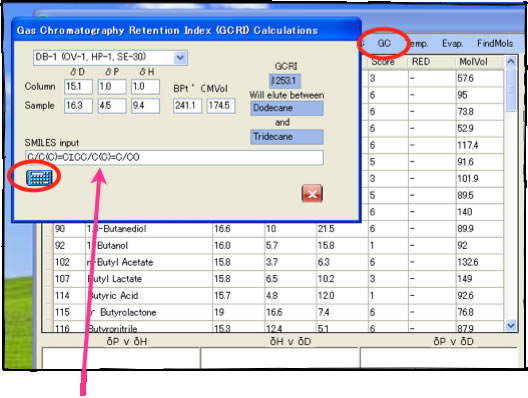The width and height of the screenshot is (528, 398).
Task: Edit Column δH field
Action: 145,87
